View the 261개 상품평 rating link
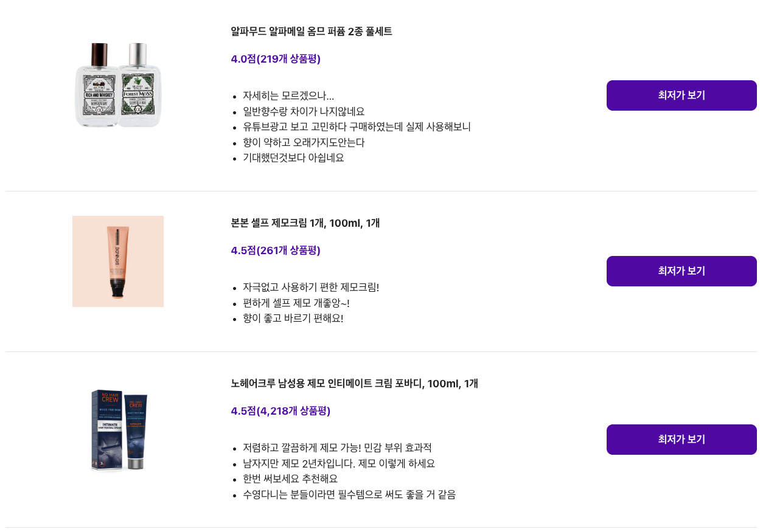Image resolution: width=777 pixels, height=532 pixels. click(x=275, y=250)
